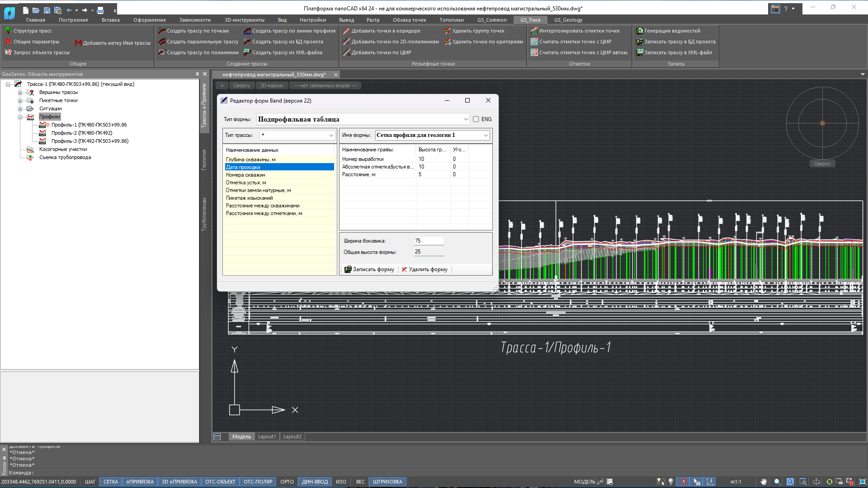Toggle ШТРИХОВКА in status bar
Screen dimensions: 868x488
pyautogui.click(x=388, y=482)
